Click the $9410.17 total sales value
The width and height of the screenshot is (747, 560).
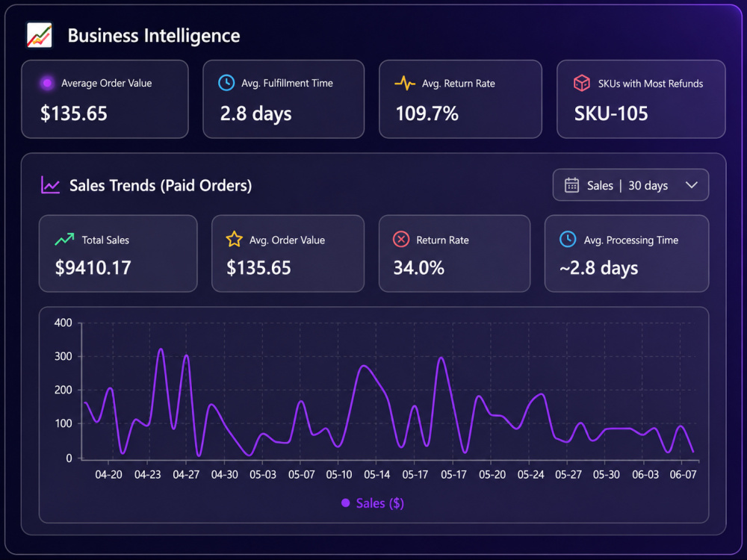pyautogui.click(x=93, y=267)
